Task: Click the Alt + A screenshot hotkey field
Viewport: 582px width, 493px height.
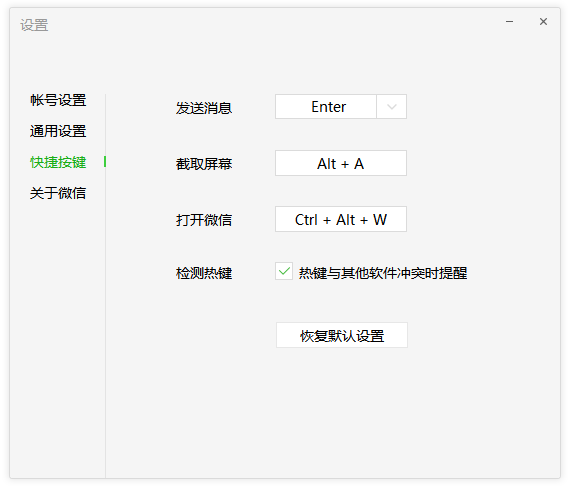Action: point(341,163)
